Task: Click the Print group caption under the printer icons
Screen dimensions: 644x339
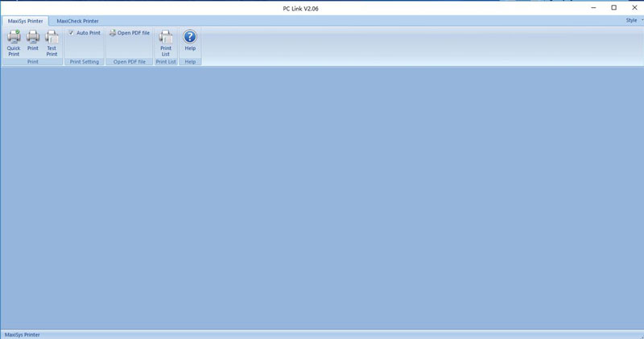Action: [x=32, y=62]
